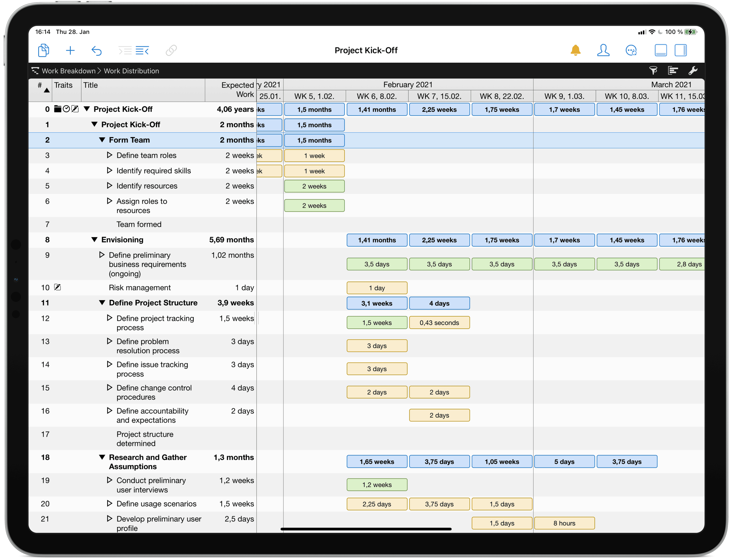This screenshot has width=730, height=560.
Task: Toggle the right sidebar panel
Action: pos(681,50)
